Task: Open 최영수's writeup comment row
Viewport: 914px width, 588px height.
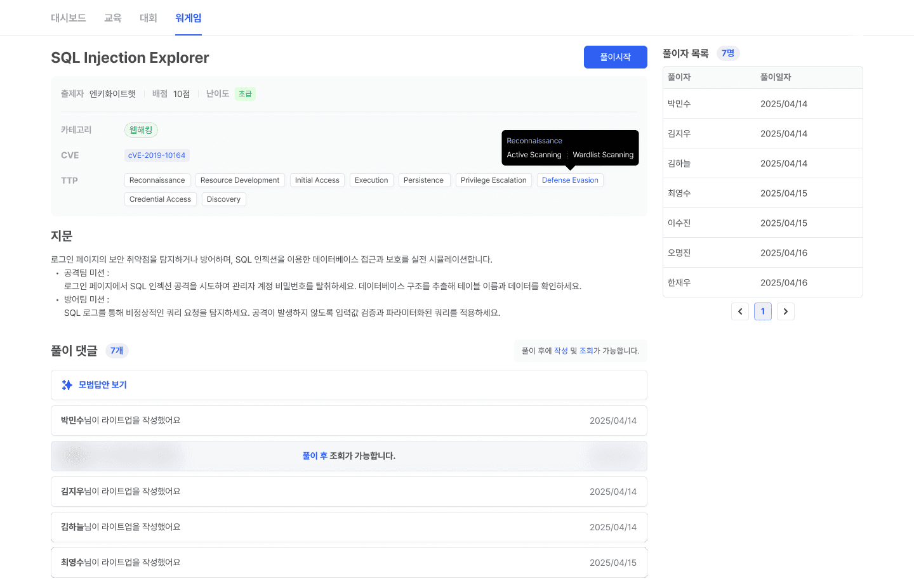Action: 349,563
